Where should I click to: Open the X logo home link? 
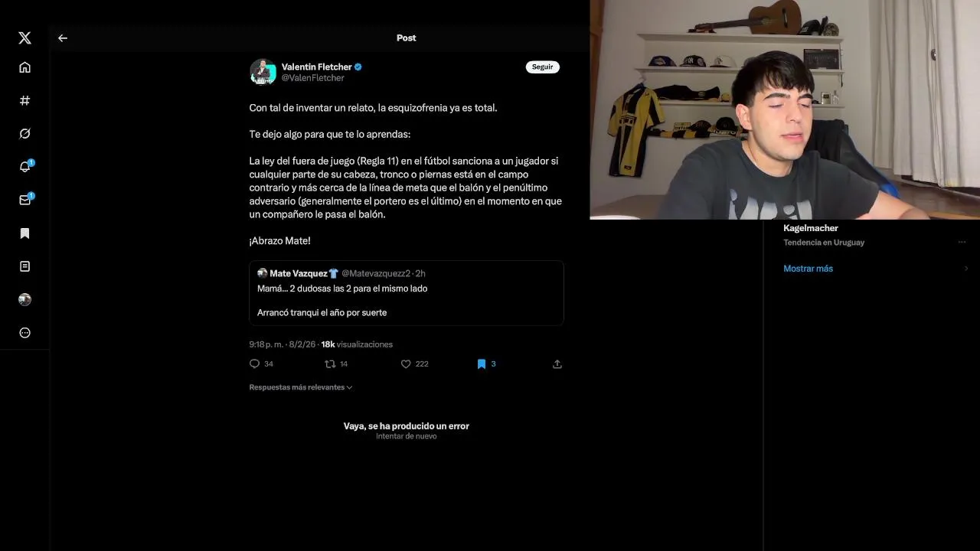point(24,37)
